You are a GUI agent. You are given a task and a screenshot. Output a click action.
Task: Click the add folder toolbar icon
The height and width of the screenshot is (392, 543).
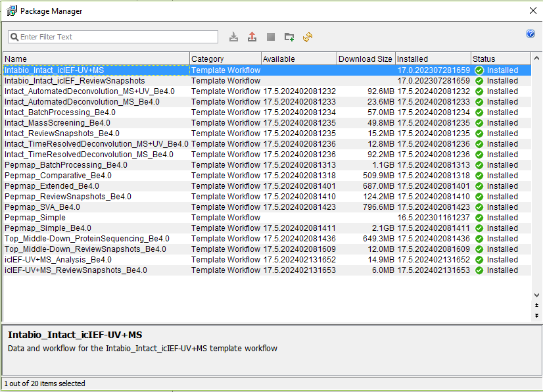pos(289,37)
